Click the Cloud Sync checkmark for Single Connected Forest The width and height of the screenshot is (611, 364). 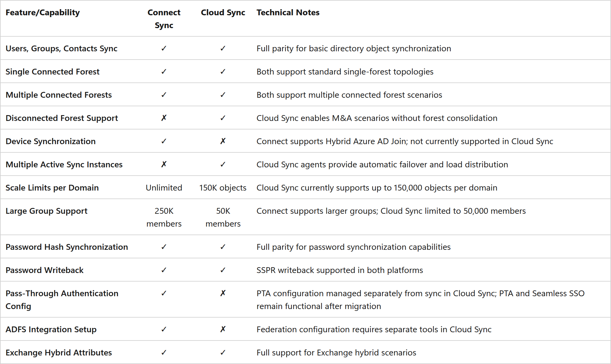click(x=223, y=71)
